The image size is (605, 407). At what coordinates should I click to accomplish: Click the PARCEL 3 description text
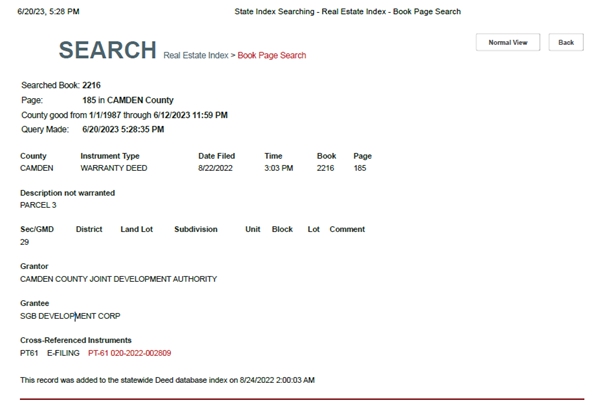[x=38, y=205]
